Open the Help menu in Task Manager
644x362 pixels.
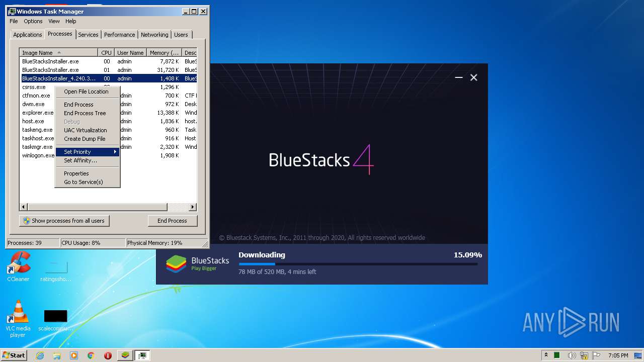(x=71, y=21)
